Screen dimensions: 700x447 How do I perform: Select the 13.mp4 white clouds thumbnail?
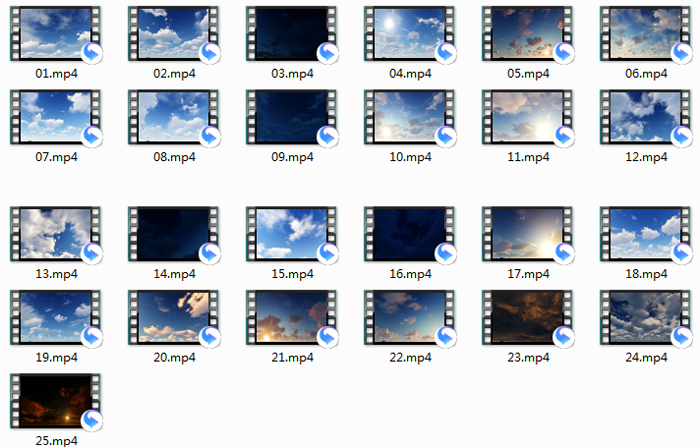(56, 235)
